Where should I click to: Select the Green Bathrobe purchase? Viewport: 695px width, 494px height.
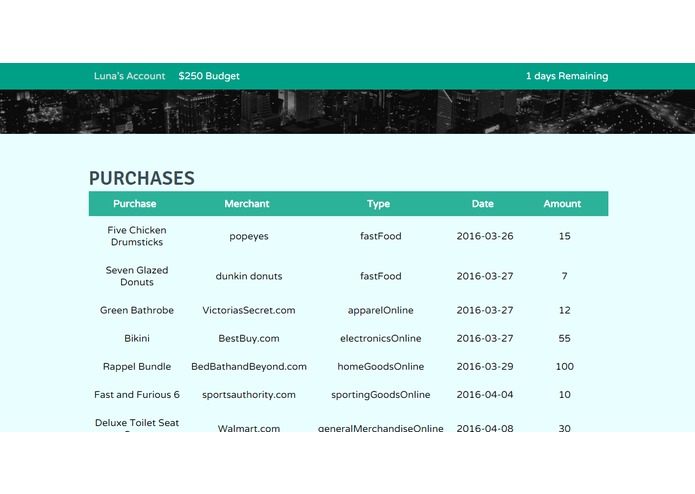(137, 310)
